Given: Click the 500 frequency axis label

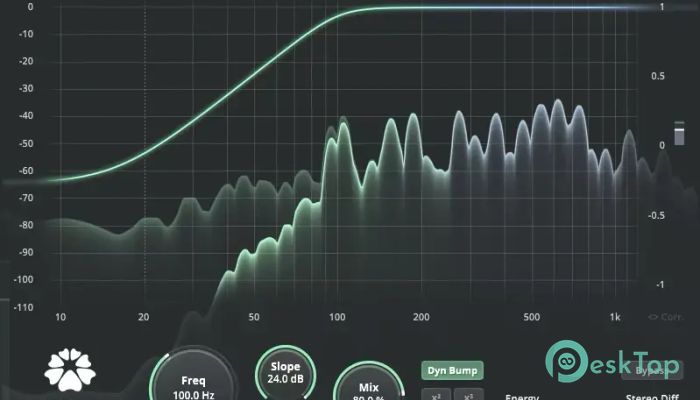Looking at the screenshot, I should [531, 318].
